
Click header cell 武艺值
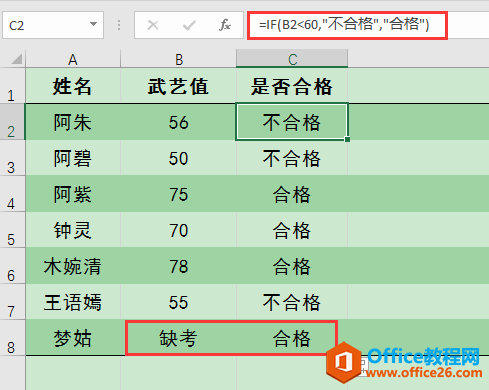click(179, 86)
